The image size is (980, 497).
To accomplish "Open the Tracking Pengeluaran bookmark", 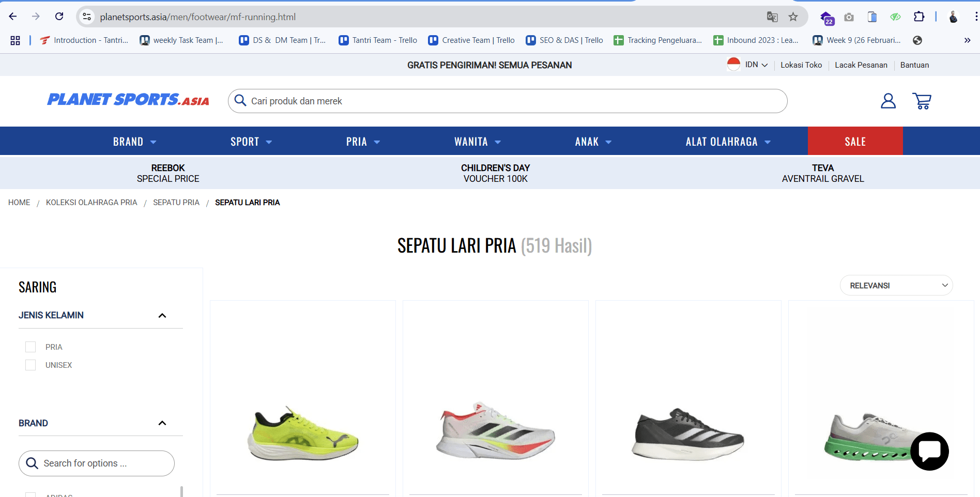I will pyautogui.click(x=657, y=40).
